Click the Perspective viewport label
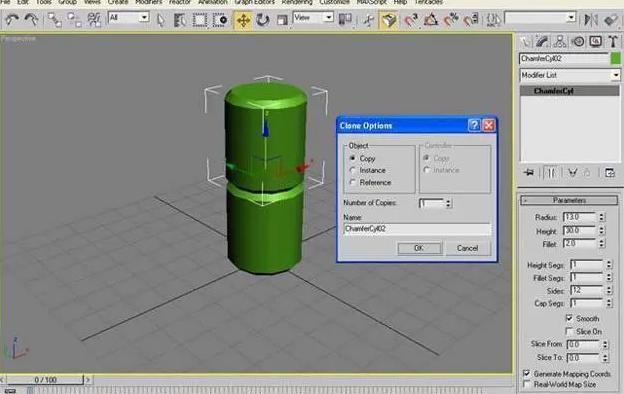 [19, 39]
